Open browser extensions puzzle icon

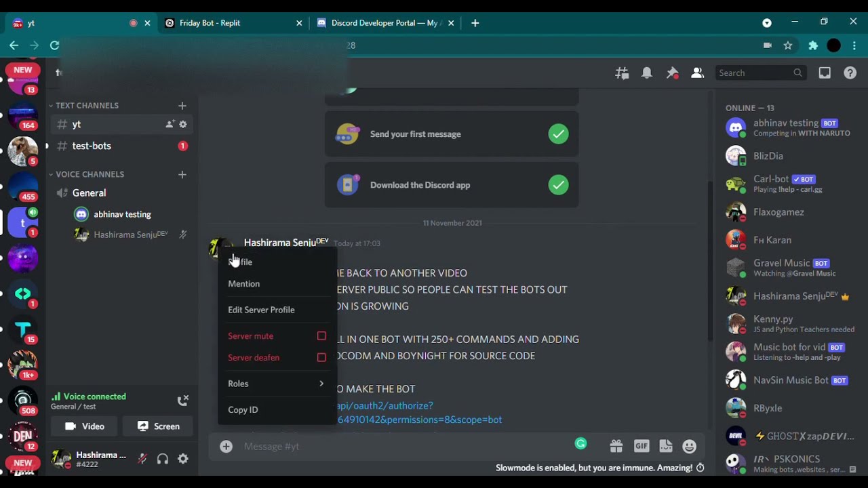812,45
